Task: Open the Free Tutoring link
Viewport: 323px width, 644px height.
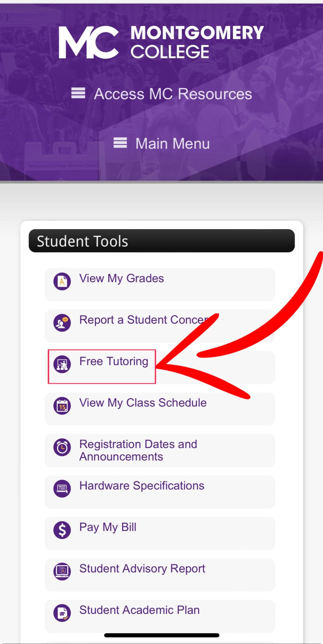Action: click(114, 361)
